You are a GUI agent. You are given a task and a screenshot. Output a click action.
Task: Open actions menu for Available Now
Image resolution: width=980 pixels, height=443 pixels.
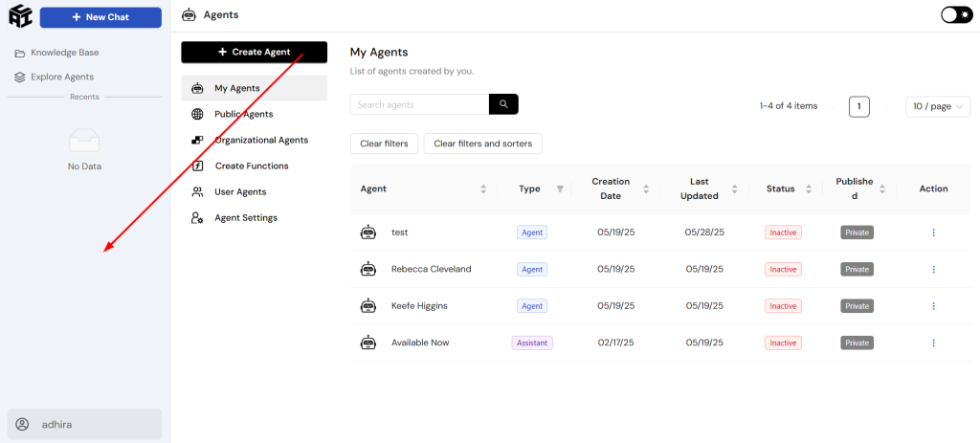click(934, 343)
